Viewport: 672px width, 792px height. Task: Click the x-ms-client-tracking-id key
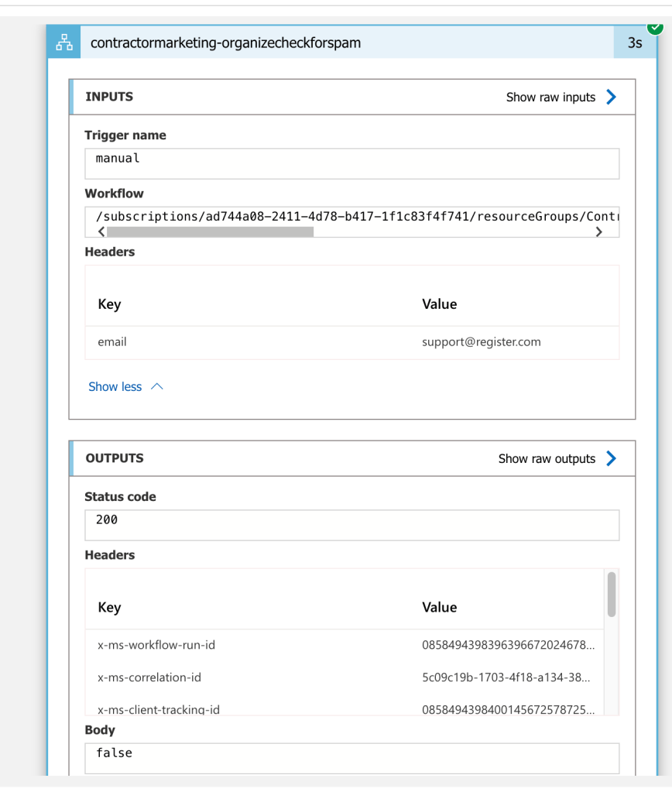pos(159,710)
